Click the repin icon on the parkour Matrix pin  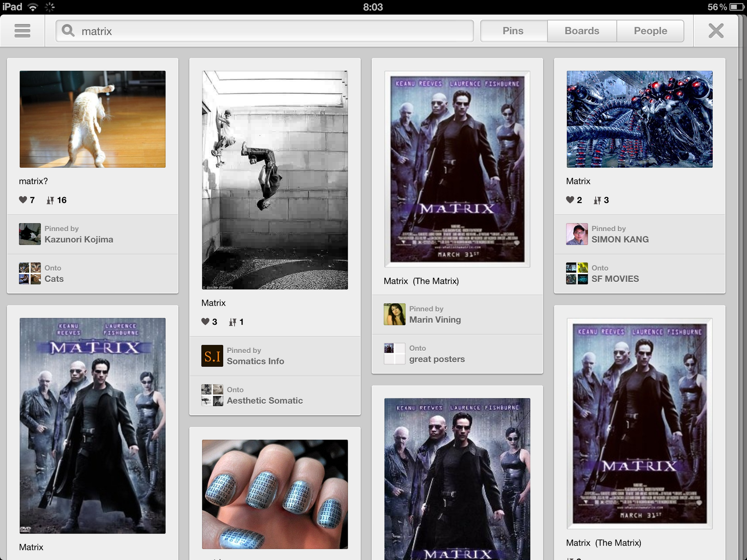pos(233,322)
